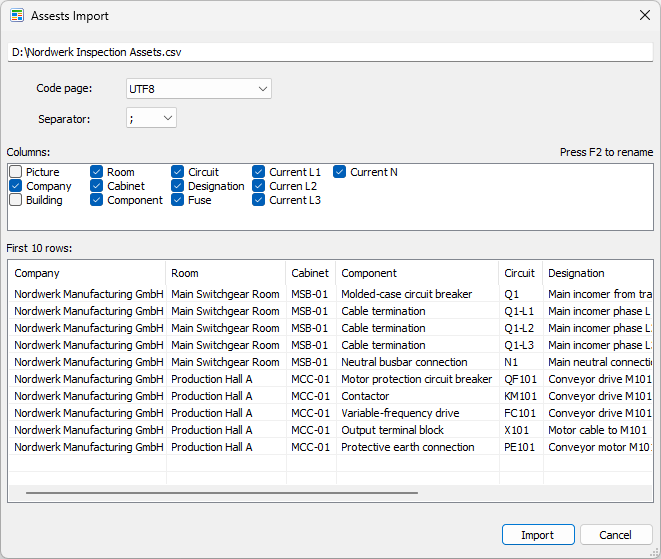The image size is (661, 559).
Task: Click the horizontal scrollbar of preview table
Action: (x=222, y=492)
